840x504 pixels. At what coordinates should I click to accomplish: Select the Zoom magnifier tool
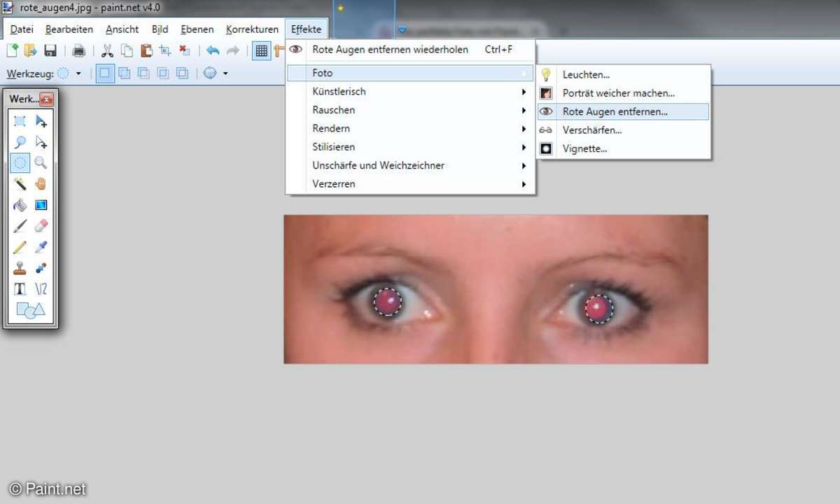point(41,162)
